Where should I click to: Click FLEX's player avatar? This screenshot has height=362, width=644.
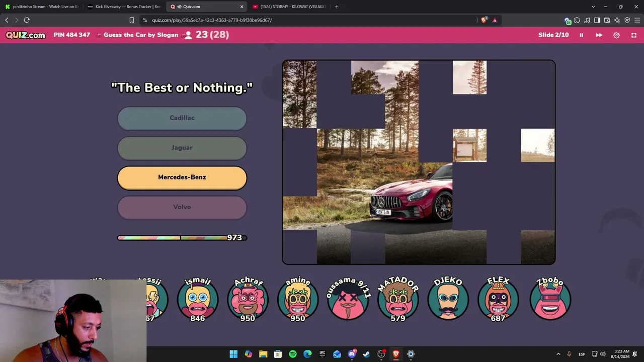pos(498,299)
